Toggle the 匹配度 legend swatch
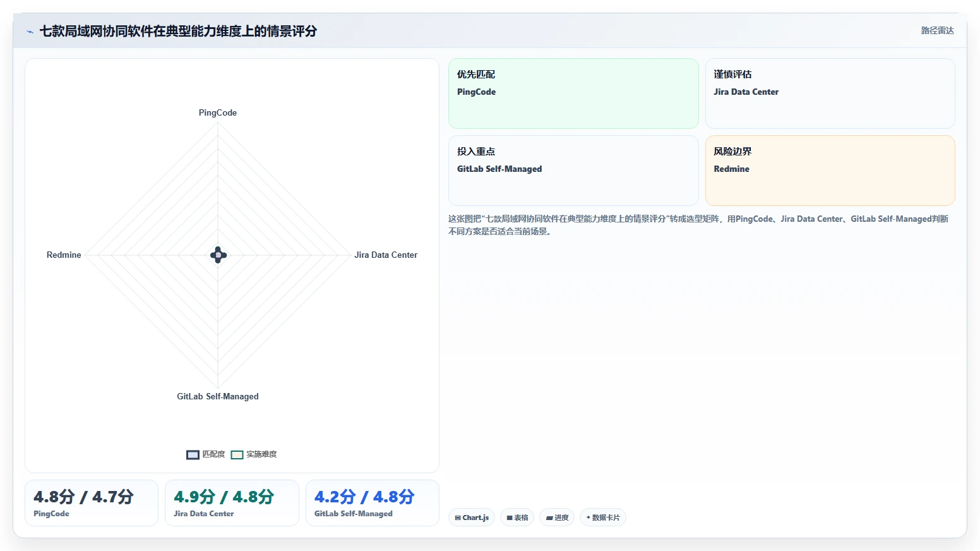980x551 pixels. (193, 454)
